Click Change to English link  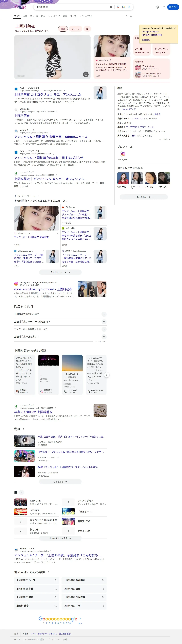point(150,32)
